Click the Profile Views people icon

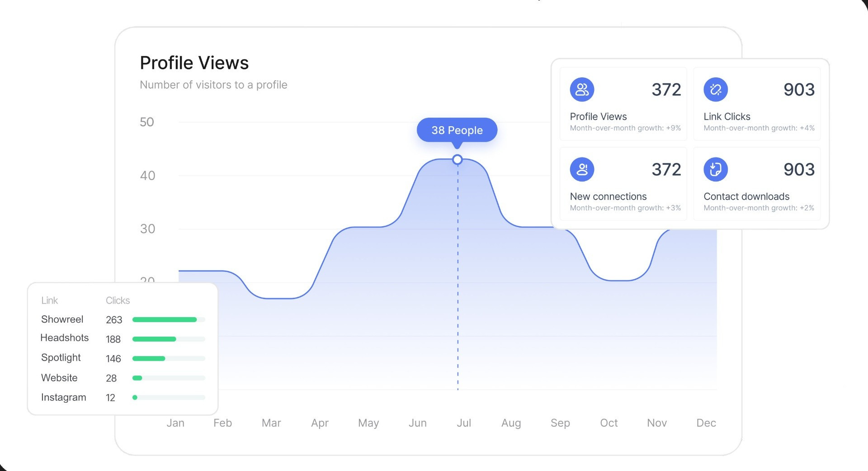[x=582, y=90]
